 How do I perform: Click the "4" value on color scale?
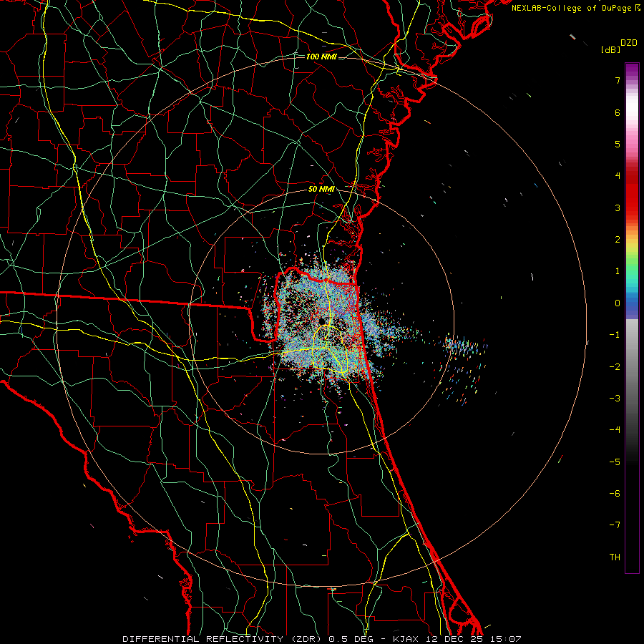pos(618,176)
